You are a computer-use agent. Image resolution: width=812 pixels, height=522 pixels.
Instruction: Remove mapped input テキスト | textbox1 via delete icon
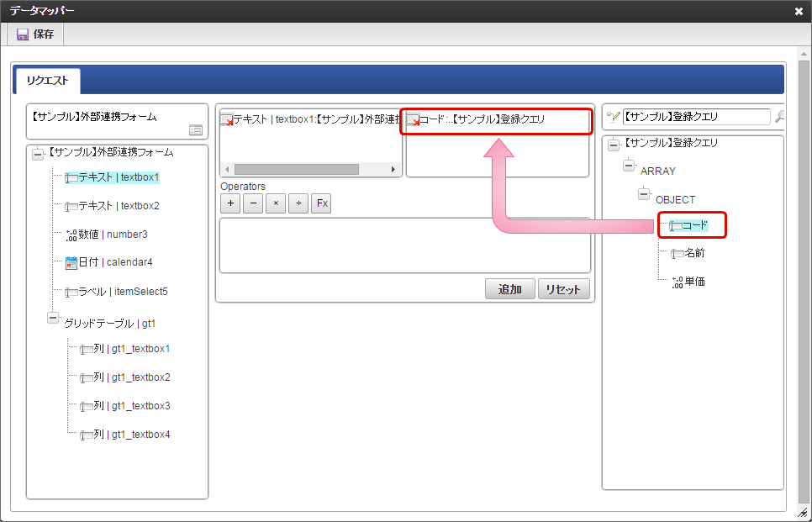pyautogui.click(x=227, y=120)
